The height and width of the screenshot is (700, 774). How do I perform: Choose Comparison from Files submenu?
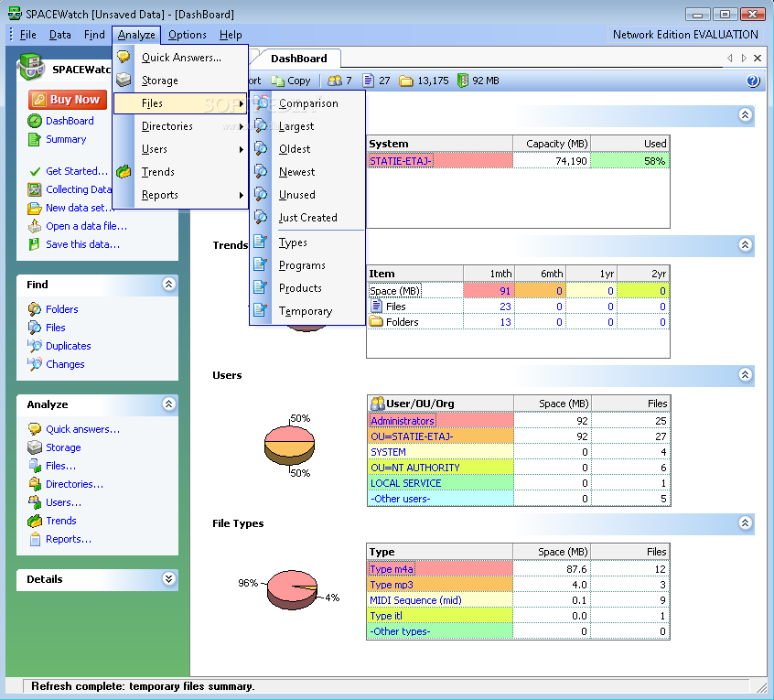[x=307, y=103]
